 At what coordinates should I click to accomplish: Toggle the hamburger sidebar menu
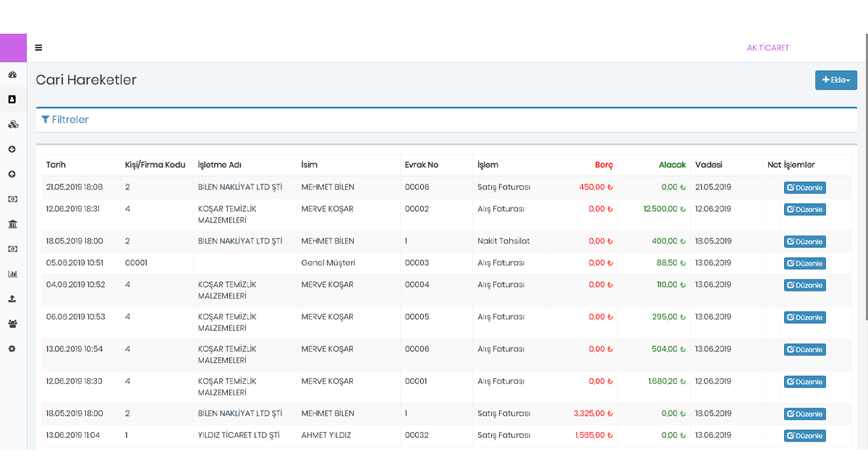38,48
